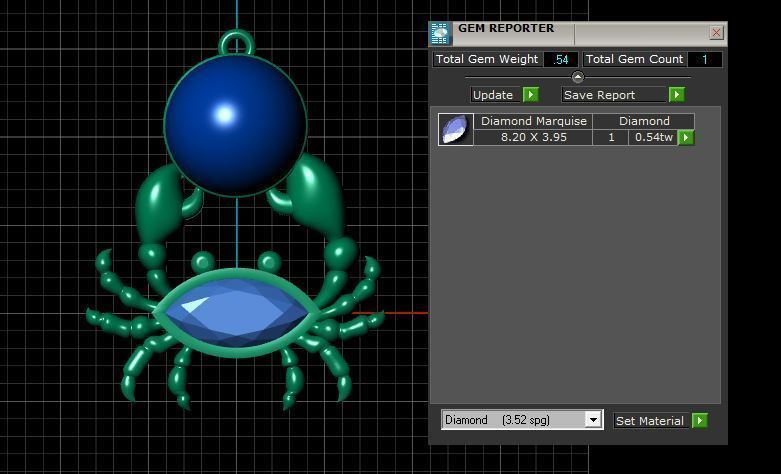Screen dimensions: 781x474
Task: Select the pendant bail ring at top
Action: (x=237, y=42)
